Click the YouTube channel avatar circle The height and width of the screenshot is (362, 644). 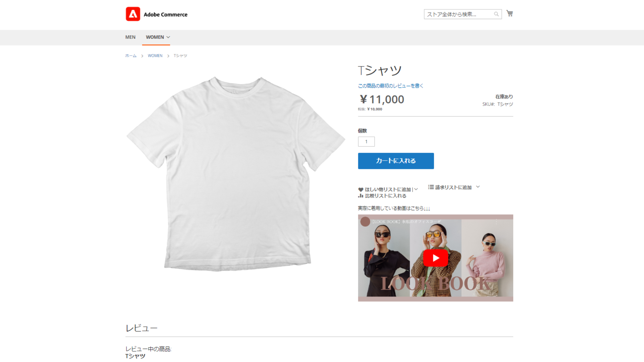pos(365,222)
